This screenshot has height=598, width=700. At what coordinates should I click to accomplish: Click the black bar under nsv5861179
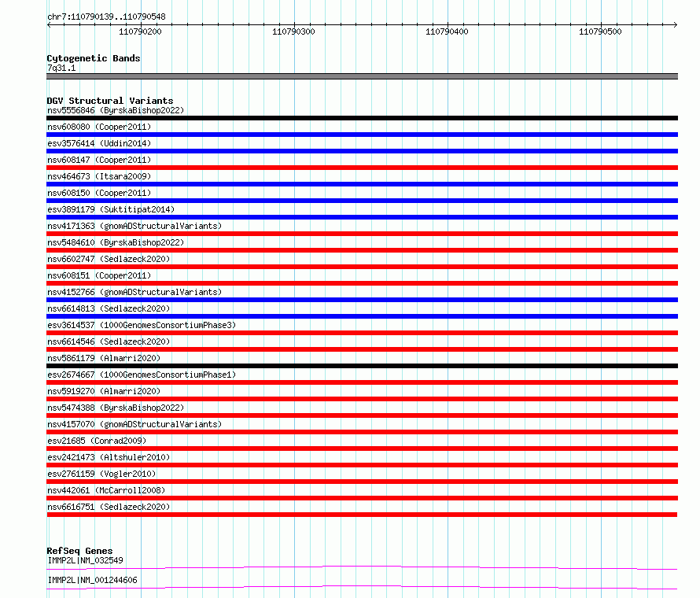[x=362, y=366]
